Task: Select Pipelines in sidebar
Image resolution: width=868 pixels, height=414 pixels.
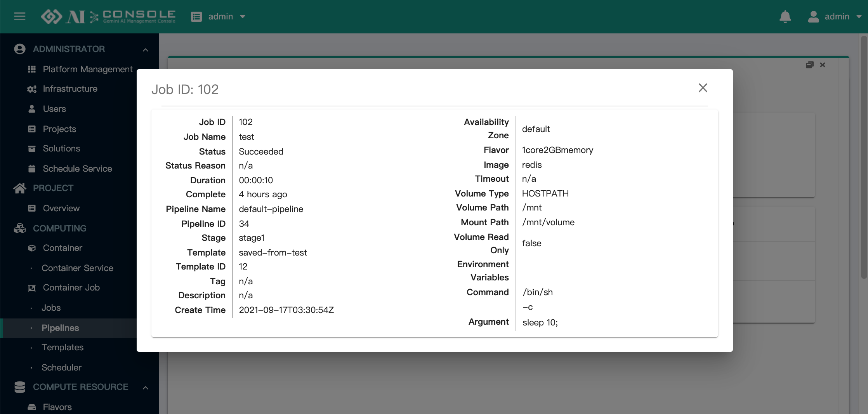Action: click(60, 328)
